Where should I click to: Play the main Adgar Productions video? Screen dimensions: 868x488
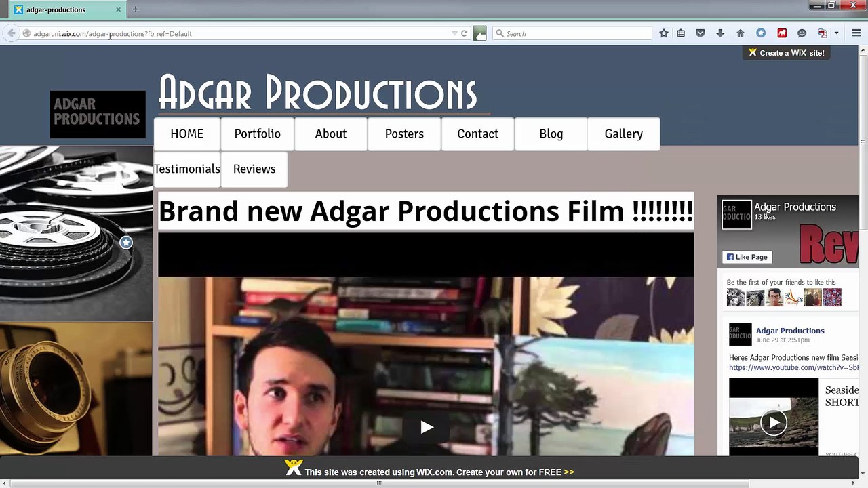click(x=427, y=427)
